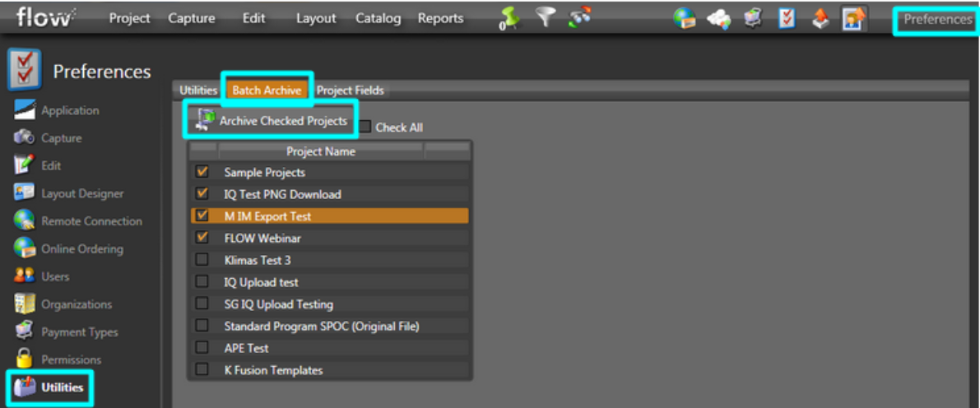Click the Archive Checked Projects button

click(272, 121)
